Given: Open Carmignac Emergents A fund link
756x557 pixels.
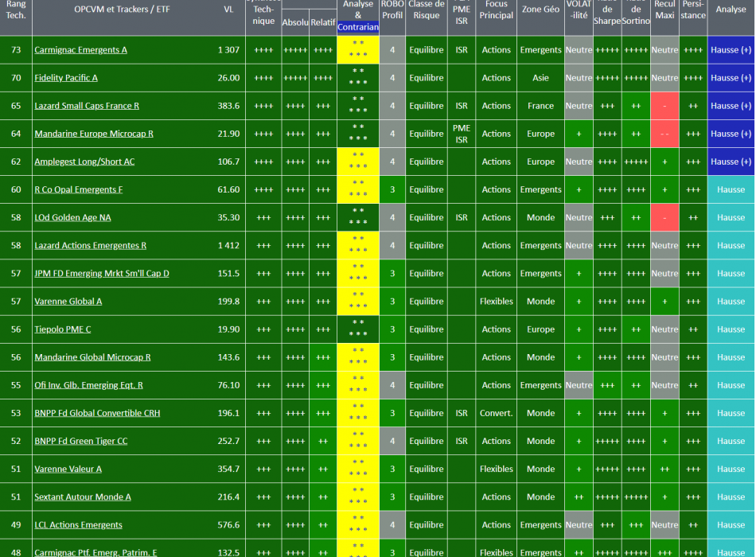Looking at the screenshot, I should click(x=80, y=49).
